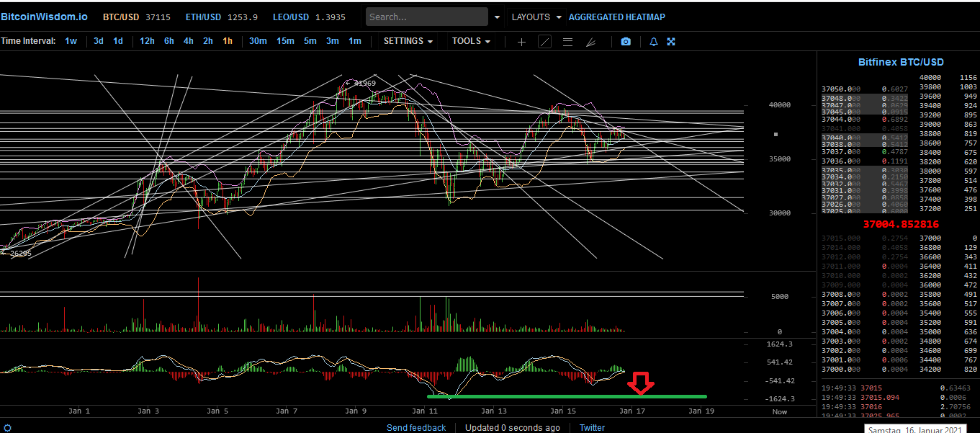980x433 pixels.
Task: Switch time interval to 4h
Action: coord(188,41)
